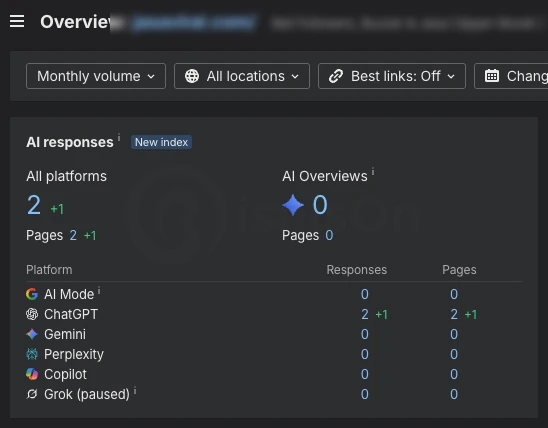
Task: Click the calendar icon in the filter bar
Action: (x=492, y=76)
